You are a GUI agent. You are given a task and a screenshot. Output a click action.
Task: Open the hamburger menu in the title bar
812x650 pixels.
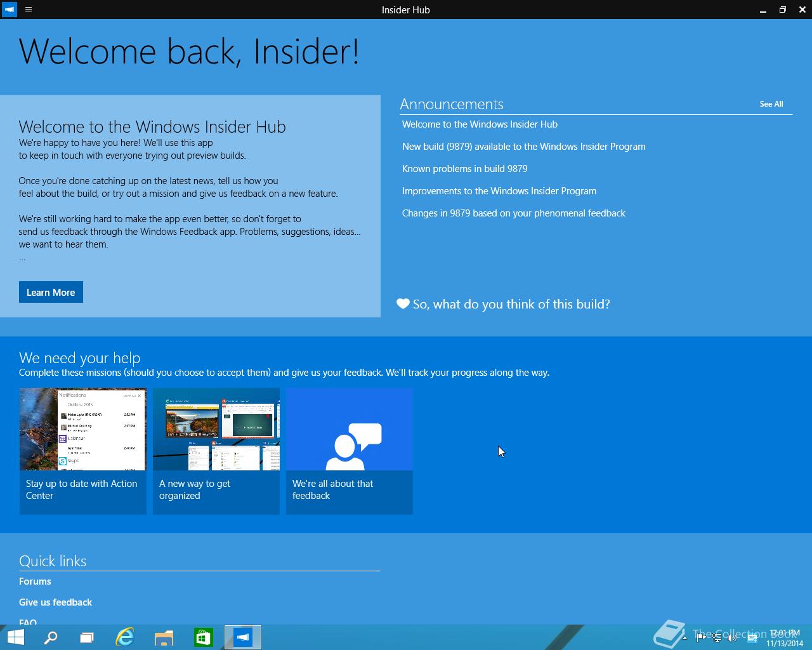[x=29, y=10]
